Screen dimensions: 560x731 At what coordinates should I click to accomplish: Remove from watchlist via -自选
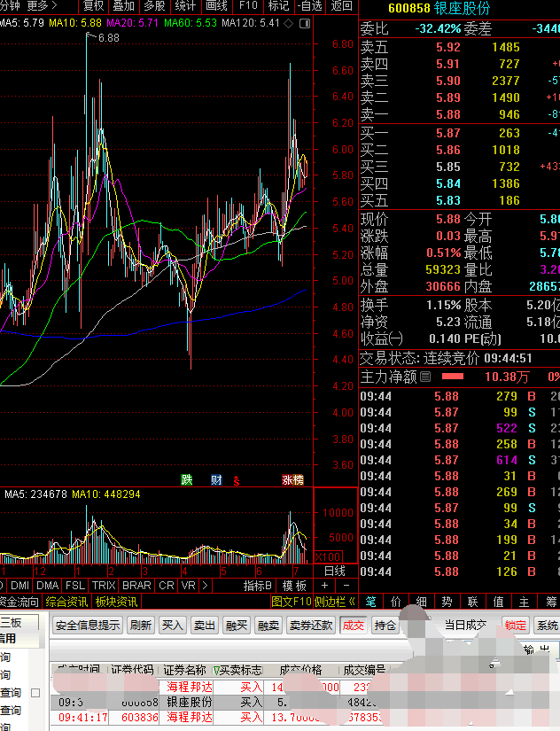pos(310,5)
